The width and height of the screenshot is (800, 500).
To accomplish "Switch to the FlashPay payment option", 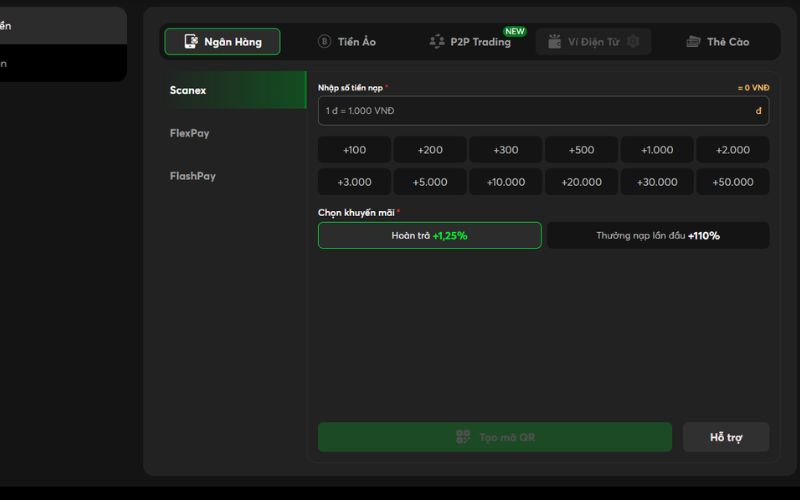I will (x=193, y=176).
